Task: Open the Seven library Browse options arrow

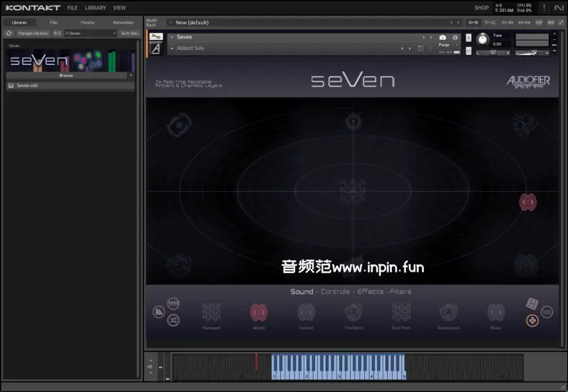Action: pos(130,76)
